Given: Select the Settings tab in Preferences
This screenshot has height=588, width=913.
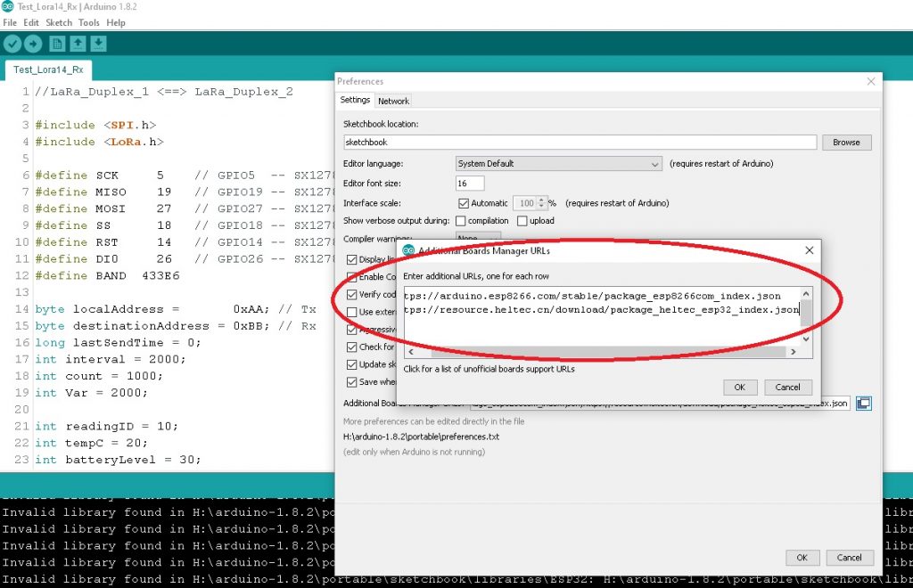Looking at the screenshot, I should [355, 100].
